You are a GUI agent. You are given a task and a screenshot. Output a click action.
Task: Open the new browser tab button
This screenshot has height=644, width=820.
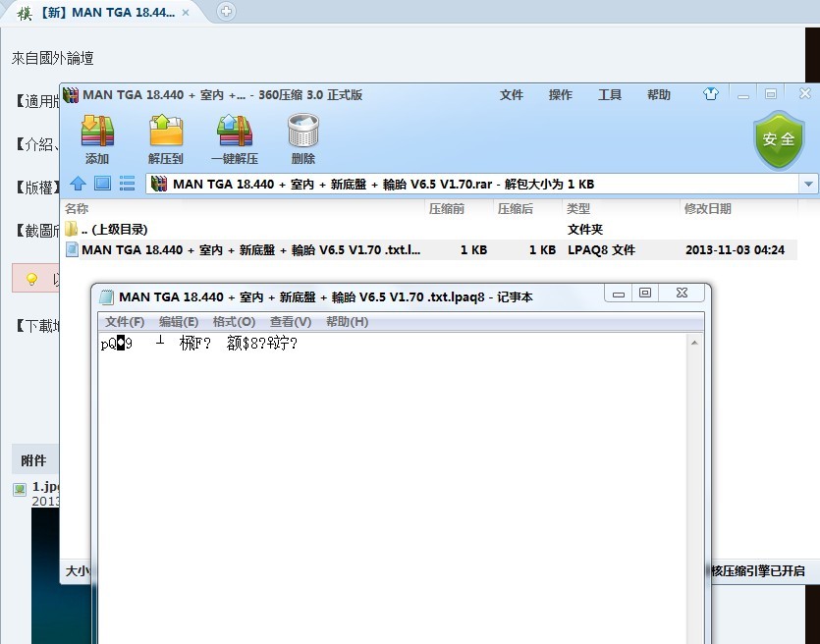[x=227, y=12]
